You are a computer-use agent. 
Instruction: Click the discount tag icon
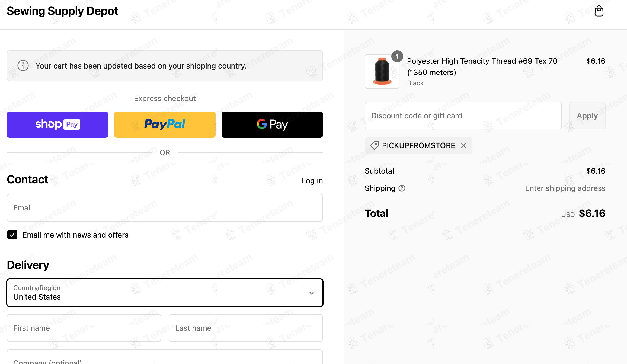point(375,145)
